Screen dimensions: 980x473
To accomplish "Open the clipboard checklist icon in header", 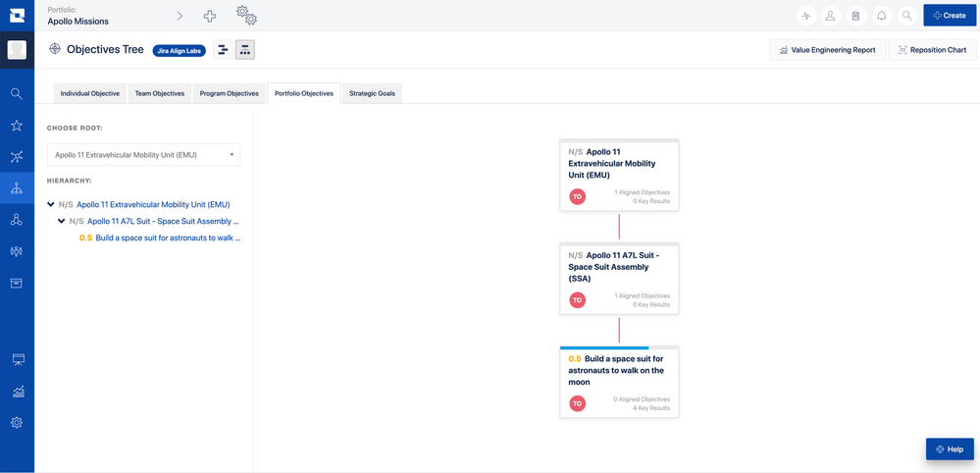I will [856, 16].
